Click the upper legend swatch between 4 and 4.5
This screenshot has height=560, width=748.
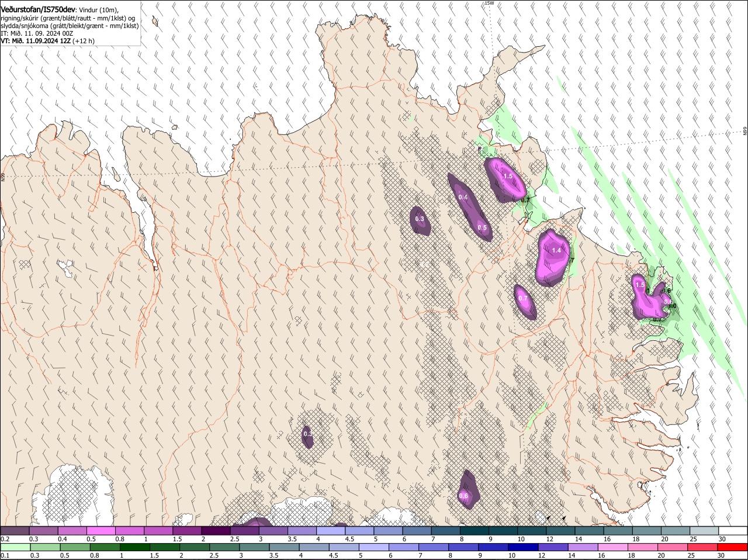(x=330, y=530)
